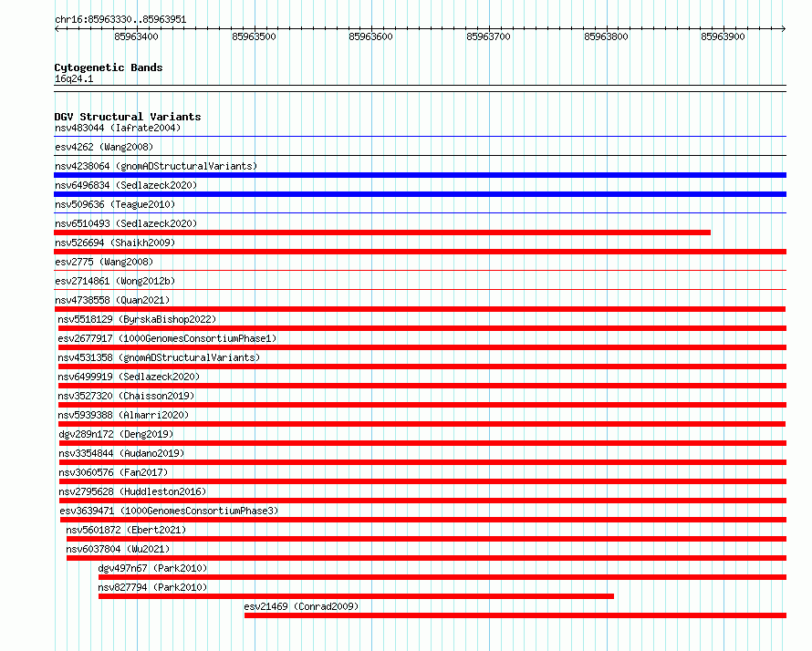Select the esv2714861 (Wong2012b) label
The height and width of the screenshot is (651, 812).
point(115,281)
